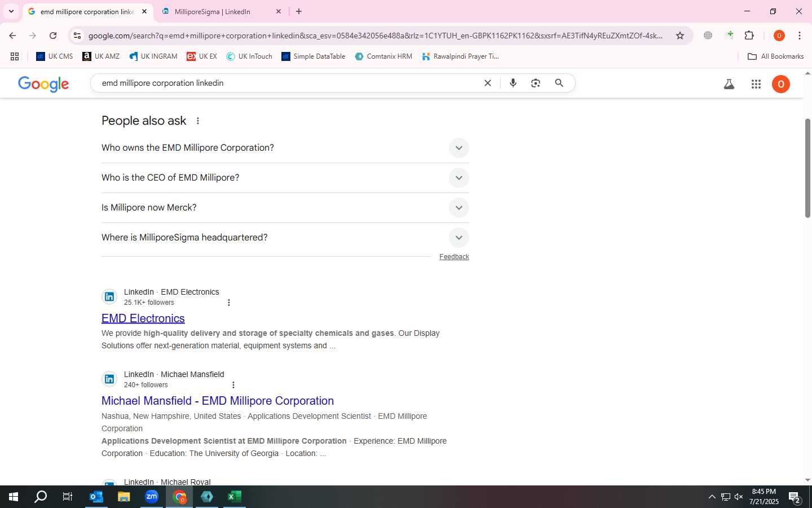Open EMD Electronics search result link
This screenshot has width=812, height=508.
(143, 318)
